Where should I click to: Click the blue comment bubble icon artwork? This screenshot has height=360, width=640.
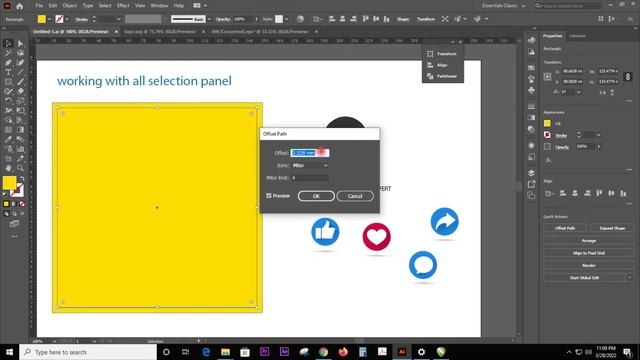(x=423, y=265)
